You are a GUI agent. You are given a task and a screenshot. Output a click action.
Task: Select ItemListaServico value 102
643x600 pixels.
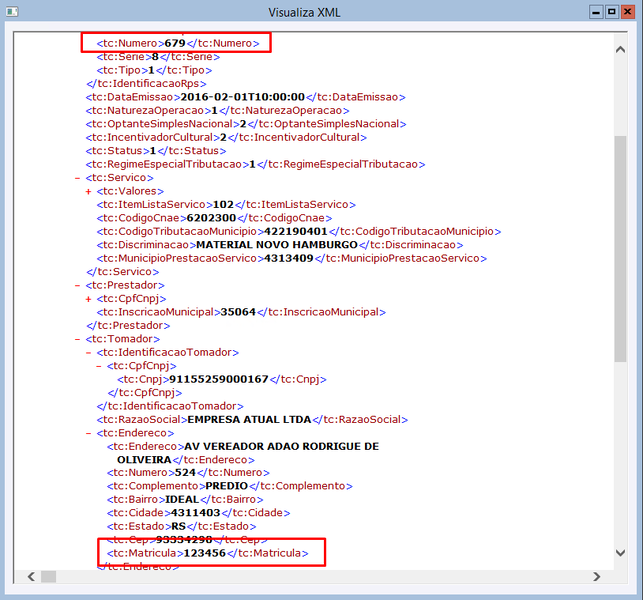223,204
